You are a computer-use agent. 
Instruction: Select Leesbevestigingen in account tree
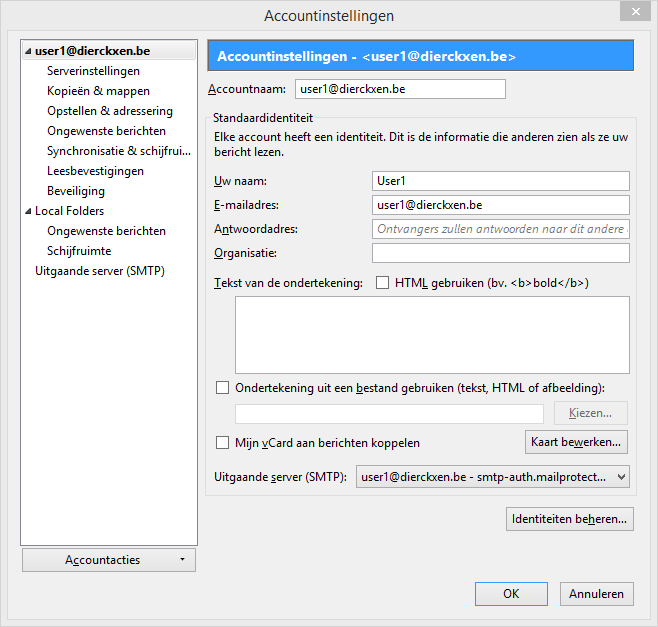coord(95,171)
